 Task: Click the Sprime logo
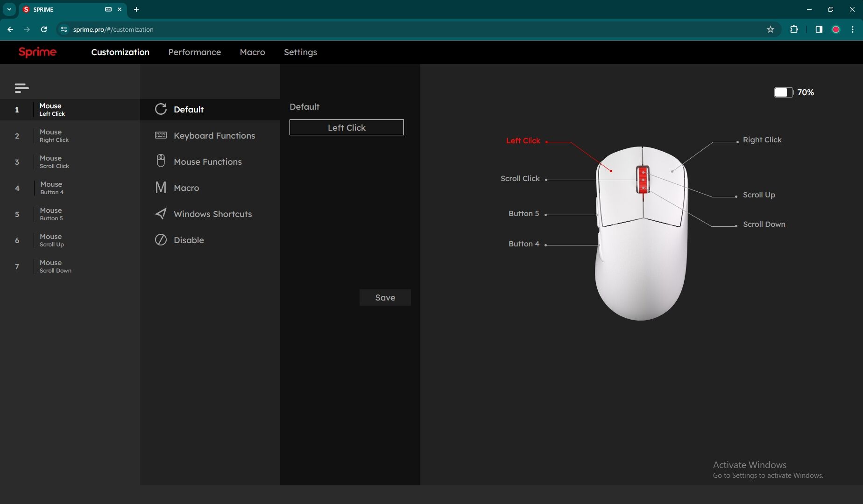coord(37,52)
